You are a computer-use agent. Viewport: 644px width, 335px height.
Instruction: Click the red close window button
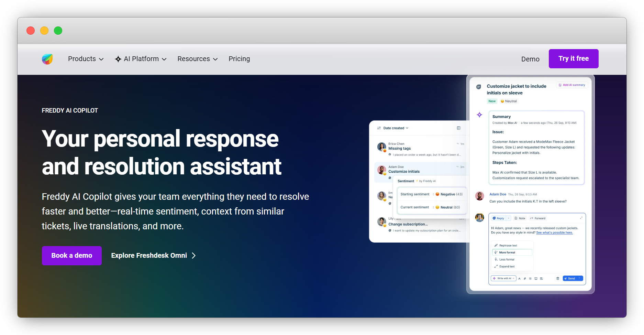click(x=31, y=31)
